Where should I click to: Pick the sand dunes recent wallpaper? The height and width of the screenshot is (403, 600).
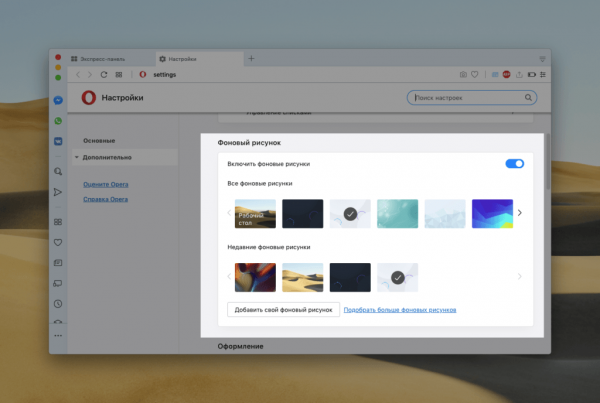303,277
